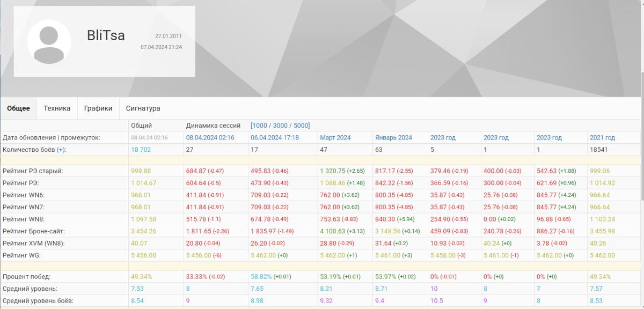Click the 58.82% win rate value
The width and height of the screenshot is (644, 309).
click(x=261, y=277)
